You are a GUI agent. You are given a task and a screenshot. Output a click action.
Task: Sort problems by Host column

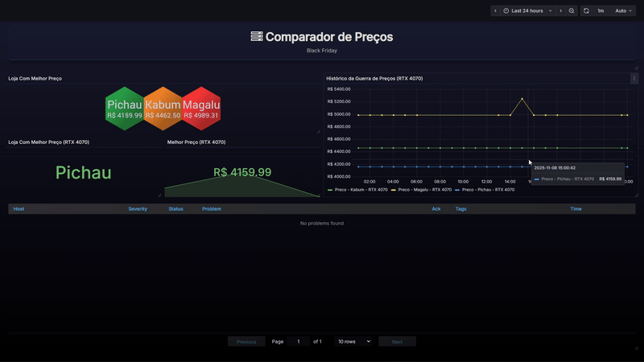pyautogui.click(x=19, y=209)
